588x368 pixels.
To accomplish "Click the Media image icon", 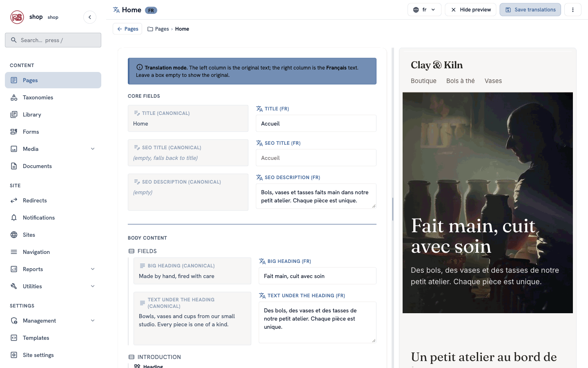I will (14, 149).
